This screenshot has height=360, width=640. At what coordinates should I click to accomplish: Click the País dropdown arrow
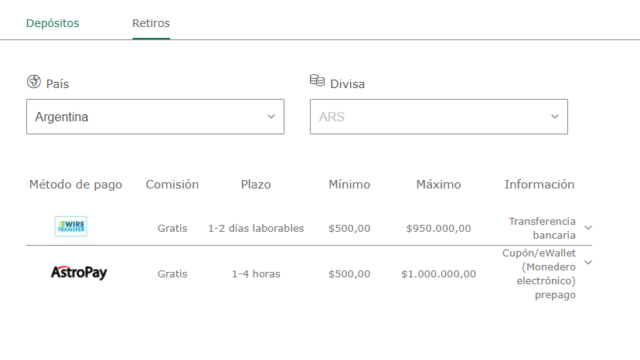(x=271, y=117)
